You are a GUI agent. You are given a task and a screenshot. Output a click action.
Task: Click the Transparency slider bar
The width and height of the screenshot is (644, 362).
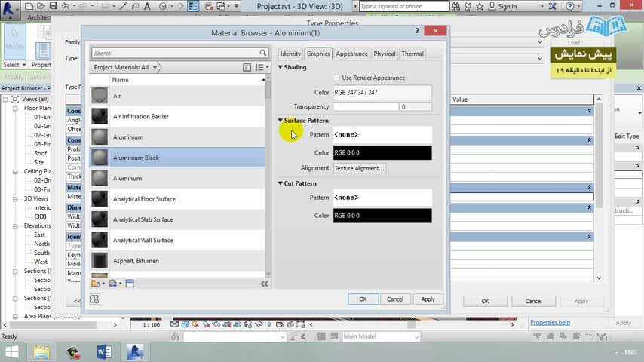click(x=366, y=106)
